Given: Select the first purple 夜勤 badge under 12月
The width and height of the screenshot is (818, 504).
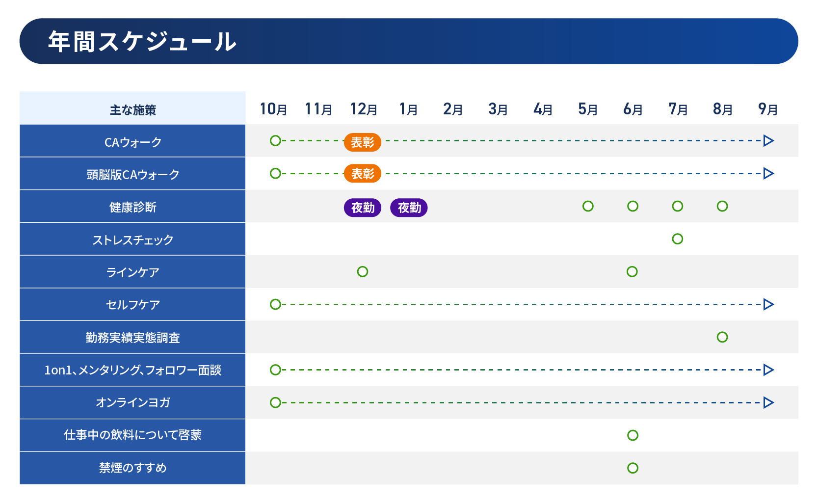Looking at the screenshot, I should [x=363, y=208].
